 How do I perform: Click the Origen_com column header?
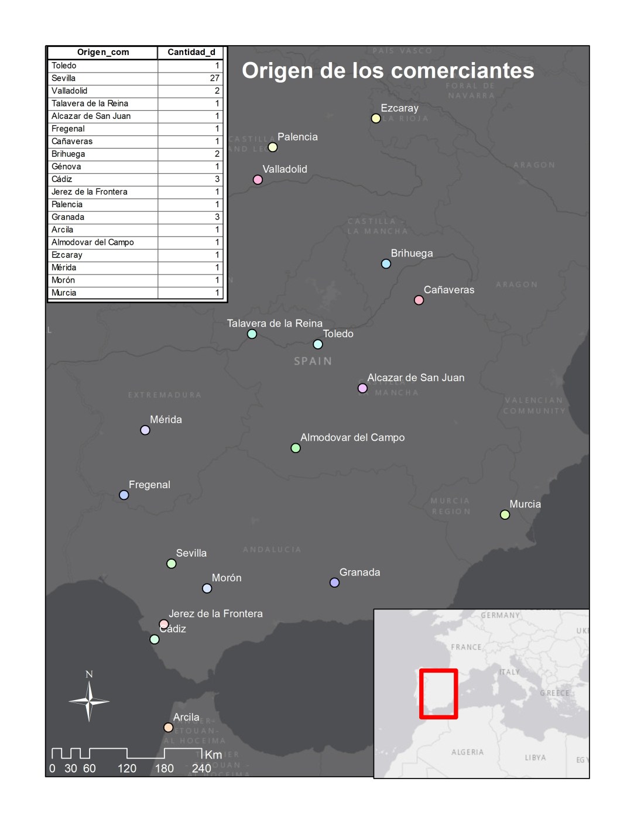tap(103, 52)
